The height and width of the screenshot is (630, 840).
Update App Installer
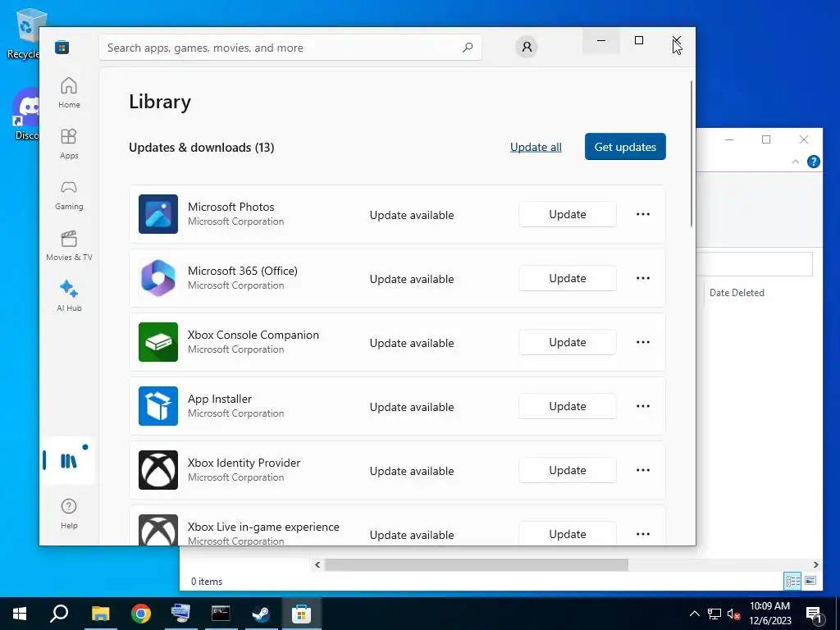(568, 406)
